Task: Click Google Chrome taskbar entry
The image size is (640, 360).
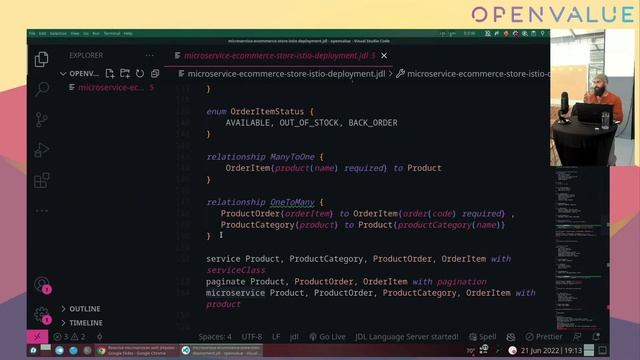Action: coord(136,350)
